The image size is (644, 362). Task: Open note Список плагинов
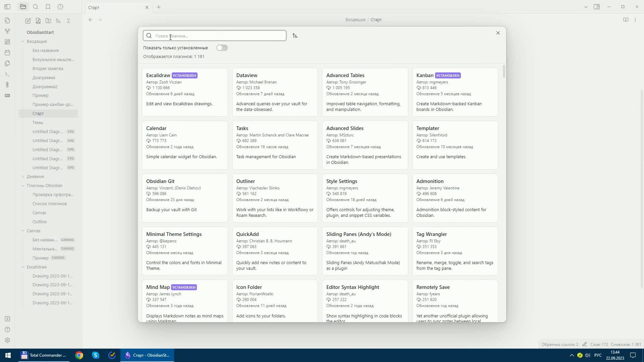pos(50,204)
